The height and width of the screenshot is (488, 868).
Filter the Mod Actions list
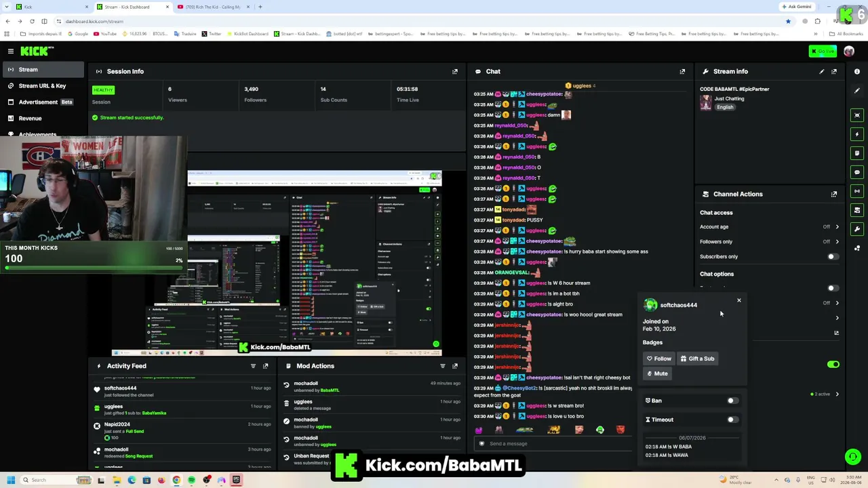point(443,366)
